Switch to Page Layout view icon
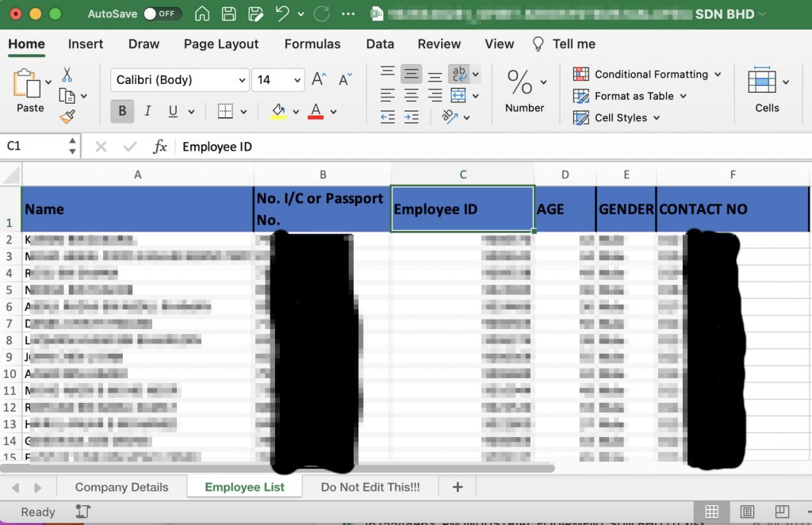 coord(747,512)
